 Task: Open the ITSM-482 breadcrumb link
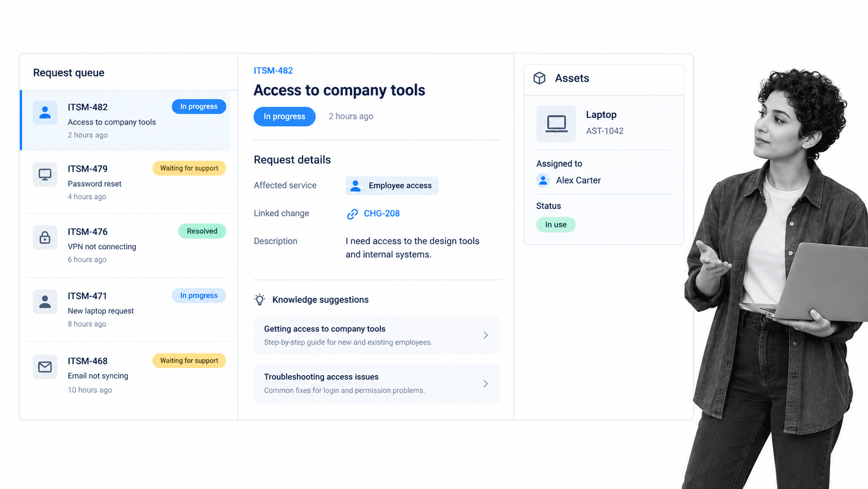pyautogui.click(x=273, y=71)
